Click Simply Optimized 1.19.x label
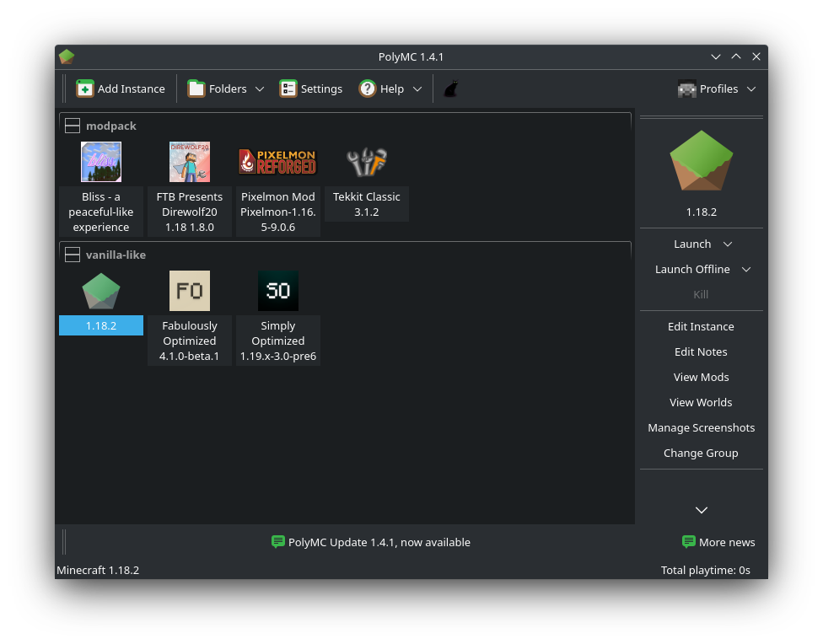The width and height of the screenshot is (823, 644). click(277, 341)
